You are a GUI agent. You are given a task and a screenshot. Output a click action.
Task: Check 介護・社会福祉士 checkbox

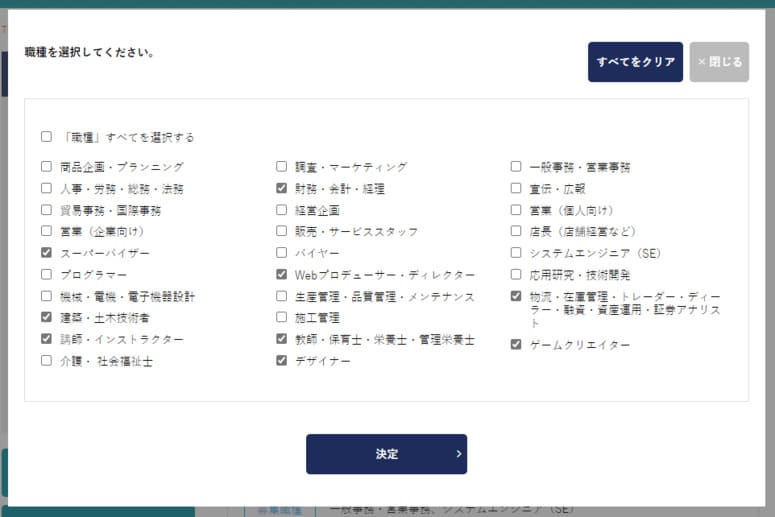click(x=46, y=360)
